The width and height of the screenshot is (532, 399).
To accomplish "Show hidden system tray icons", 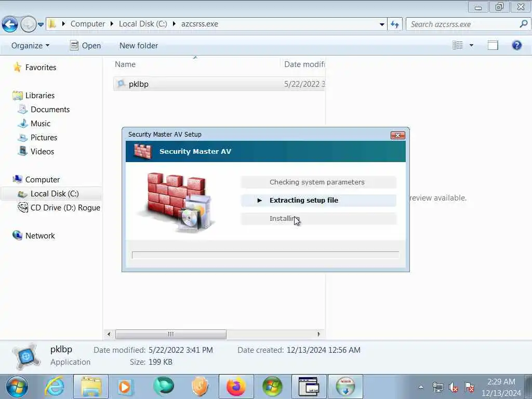I will [x=421, y=387].
